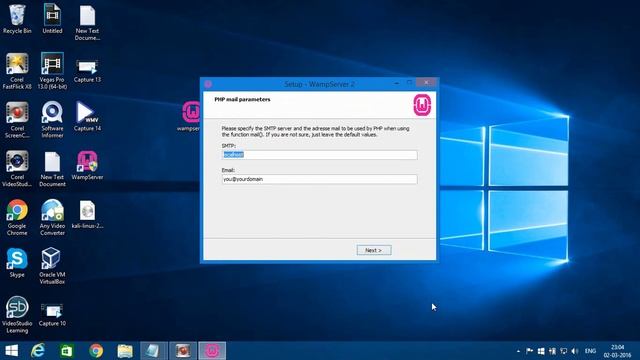Select the Capture 10 file icon
640x360 pixels.
point(52,314)
